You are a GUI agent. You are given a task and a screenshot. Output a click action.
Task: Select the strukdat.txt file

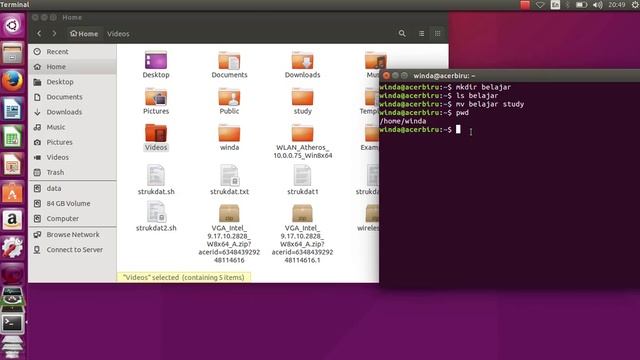[x=229, y=175]
